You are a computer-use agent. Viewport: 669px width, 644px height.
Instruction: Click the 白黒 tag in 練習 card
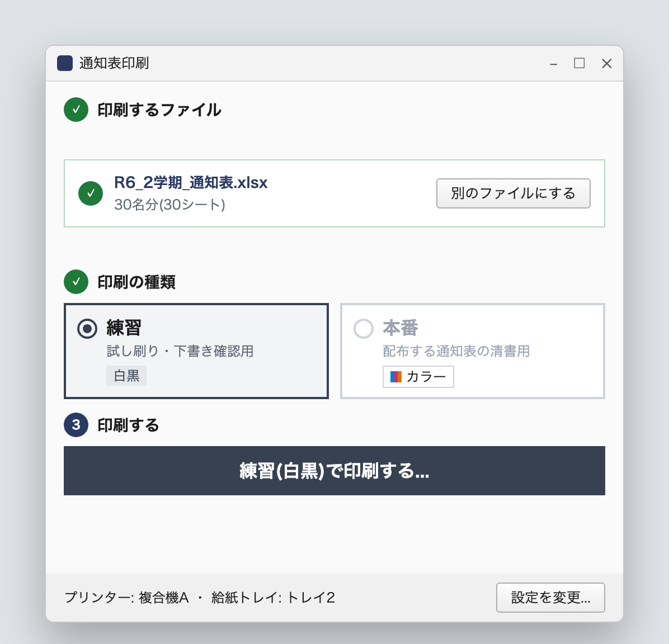(x=126, y=376)
